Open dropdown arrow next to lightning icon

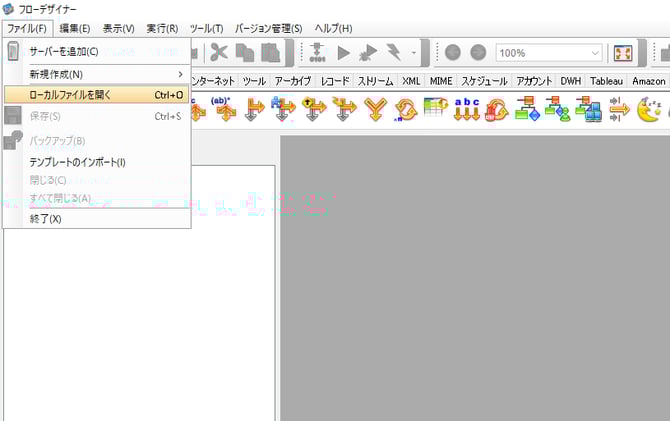[414, 53]
